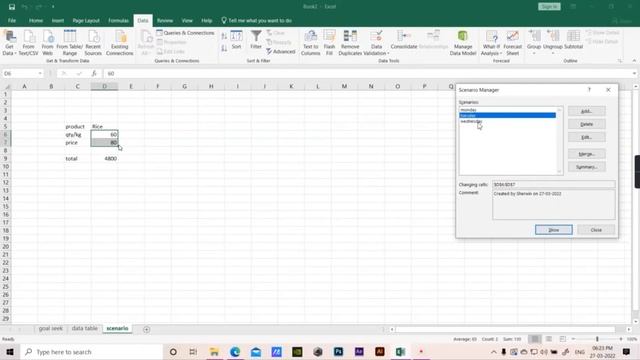Switch to the Insert tab
The image size is (640, 360).
click(x=58, y=20)
